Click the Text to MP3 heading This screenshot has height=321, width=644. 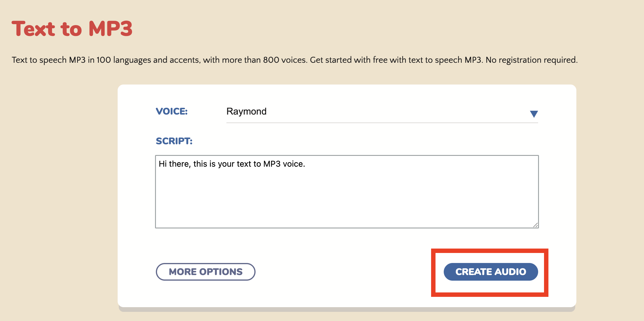coord(72,29)
